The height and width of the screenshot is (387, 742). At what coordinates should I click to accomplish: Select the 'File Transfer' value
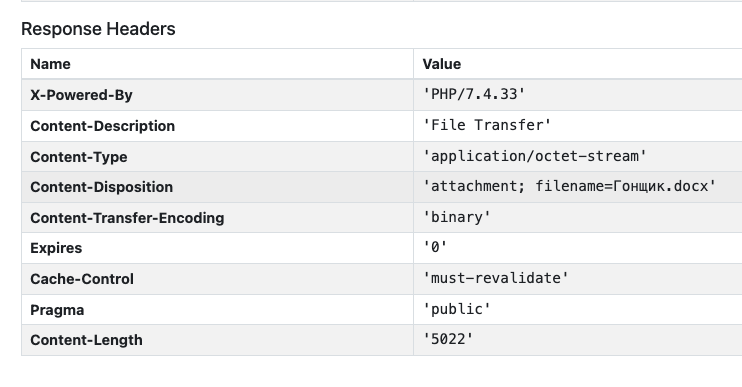pos(487,125)
